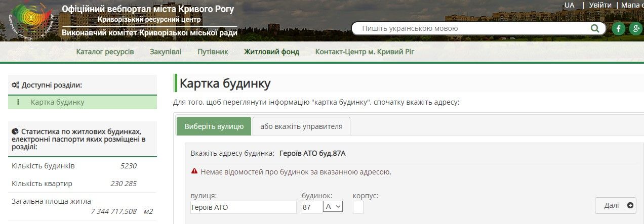
Task: Click the Доступні розділи heading
Action: (52, 85)
